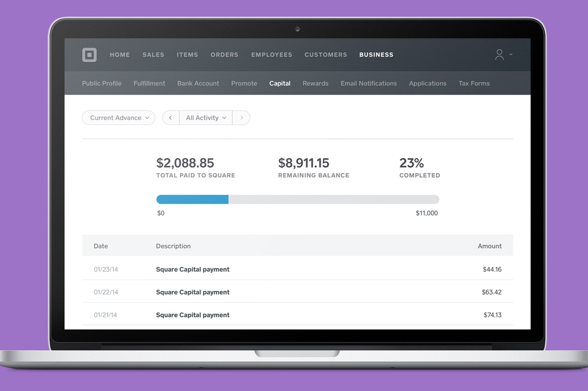The width and height of the screenshot is (588, 391).
Task: Switch to the Tax Forms tab
Action: [x=474, y=83]
